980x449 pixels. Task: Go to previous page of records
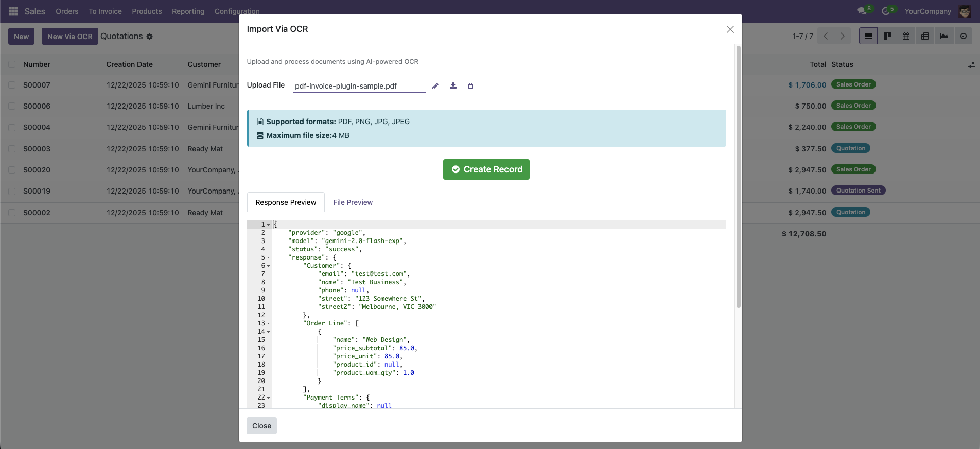(x=826, y=36)
